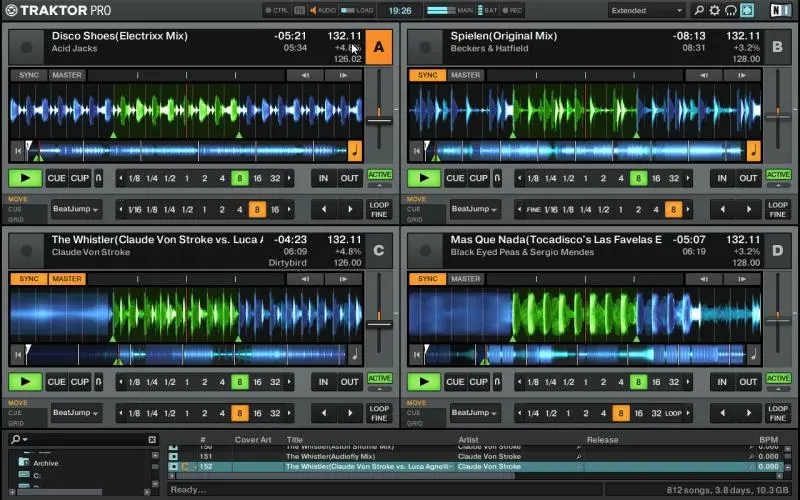Toggle MASTER on Deck C
This screenshot has width=800, height=500.
click(x=67, y=279)
